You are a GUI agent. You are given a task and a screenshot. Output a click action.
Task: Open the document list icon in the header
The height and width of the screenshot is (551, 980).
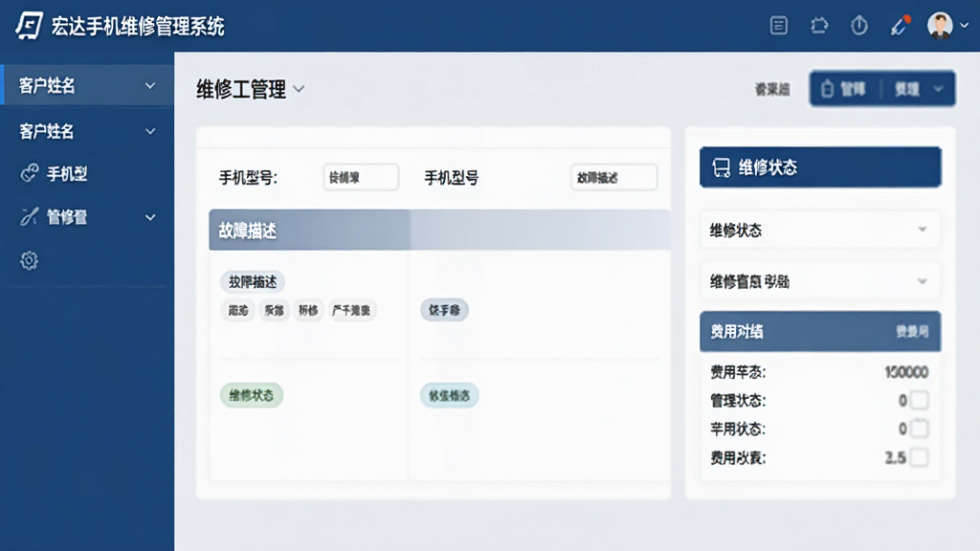[x=778, y=26]
